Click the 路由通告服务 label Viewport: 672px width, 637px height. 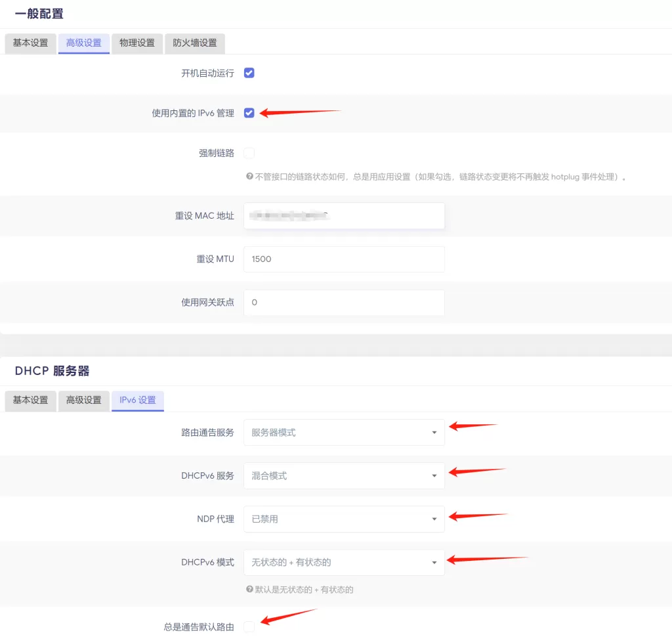(207, 433)
